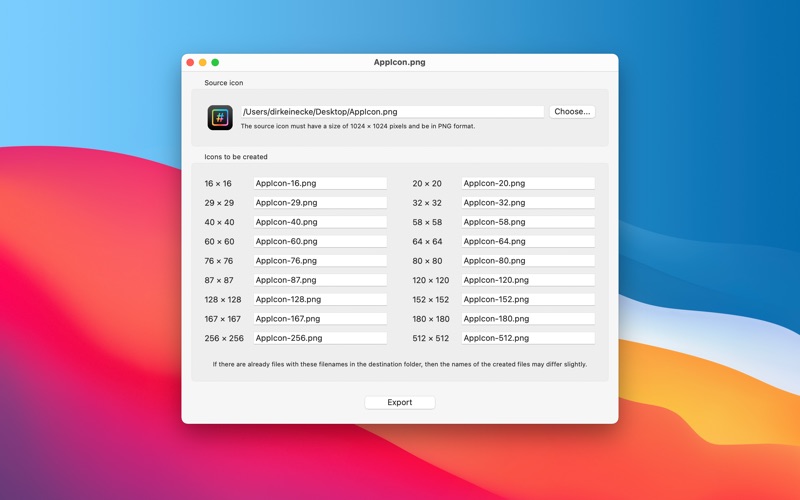Click the 120 × 120 size label

coord(431,280)
